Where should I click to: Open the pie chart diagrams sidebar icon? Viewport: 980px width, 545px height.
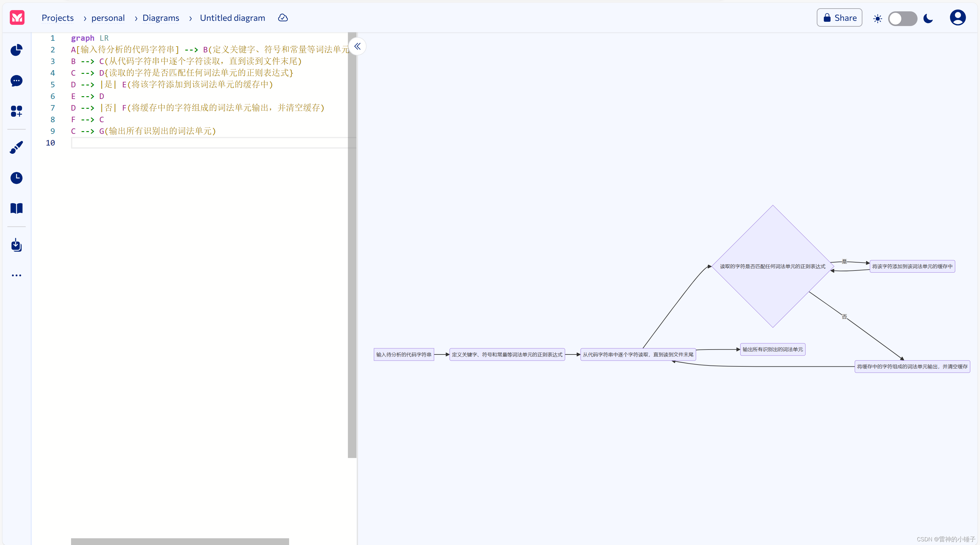(x=16, y=50)
